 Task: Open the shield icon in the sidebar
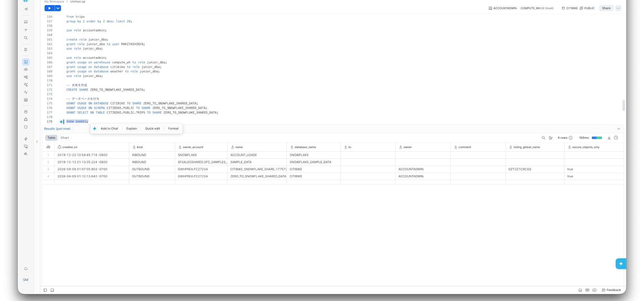point(26,127)
